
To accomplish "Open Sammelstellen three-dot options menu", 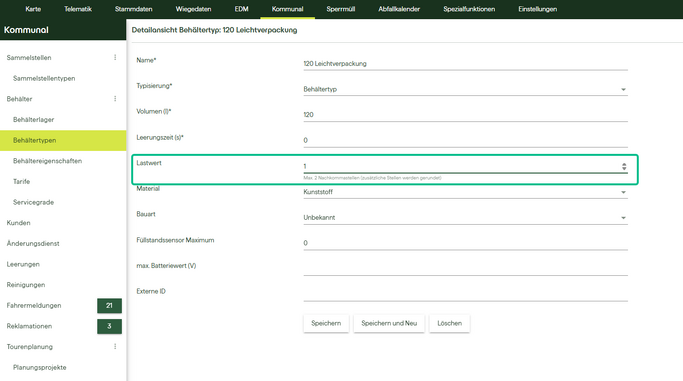I will 115,57.
